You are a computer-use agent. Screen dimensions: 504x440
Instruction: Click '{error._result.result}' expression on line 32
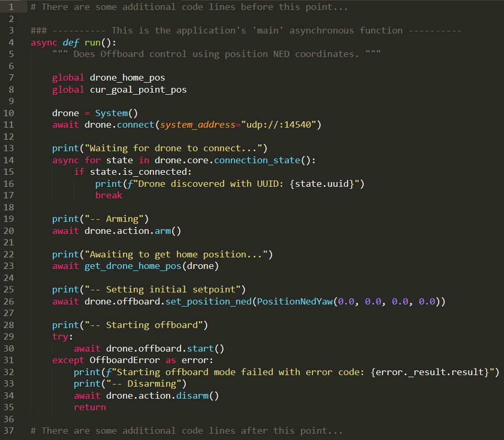tap(430, 372)
